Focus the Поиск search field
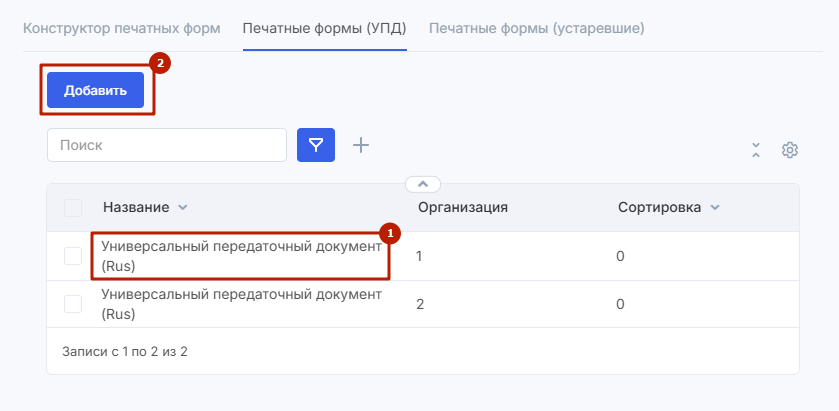 tap(167, 145)
